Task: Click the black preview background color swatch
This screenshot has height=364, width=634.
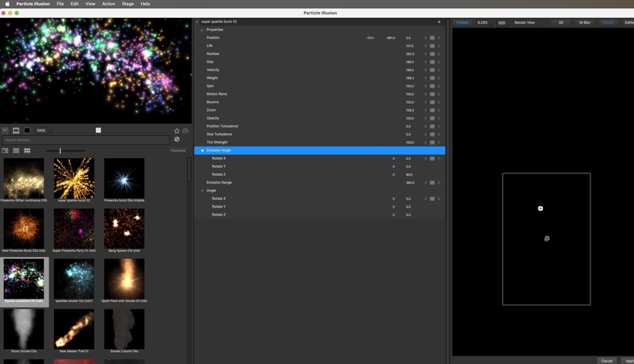Action: (27, 130)
